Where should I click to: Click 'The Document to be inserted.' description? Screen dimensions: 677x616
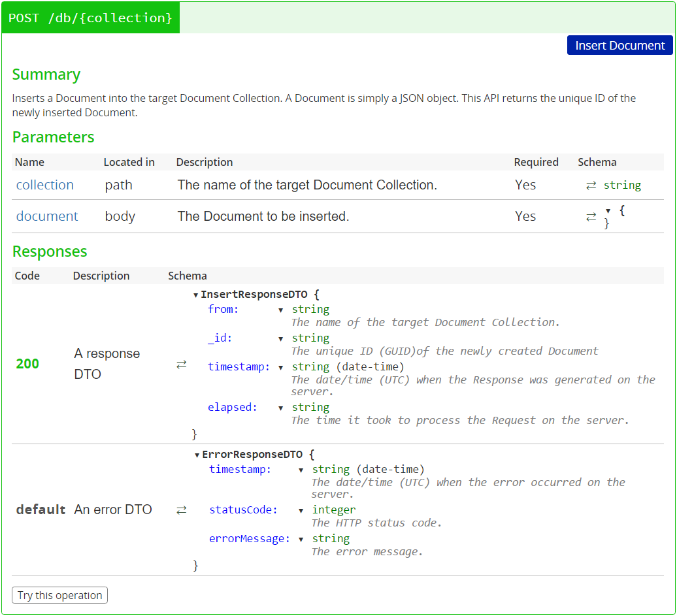point(263,216)
